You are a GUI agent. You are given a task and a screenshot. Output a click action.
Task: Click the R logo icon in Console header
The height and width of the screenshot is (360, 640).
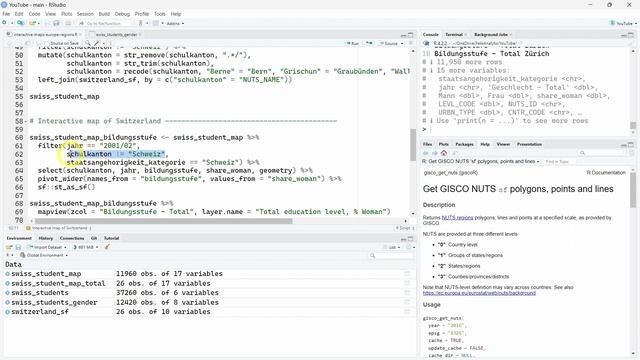[x=427, y=43]
